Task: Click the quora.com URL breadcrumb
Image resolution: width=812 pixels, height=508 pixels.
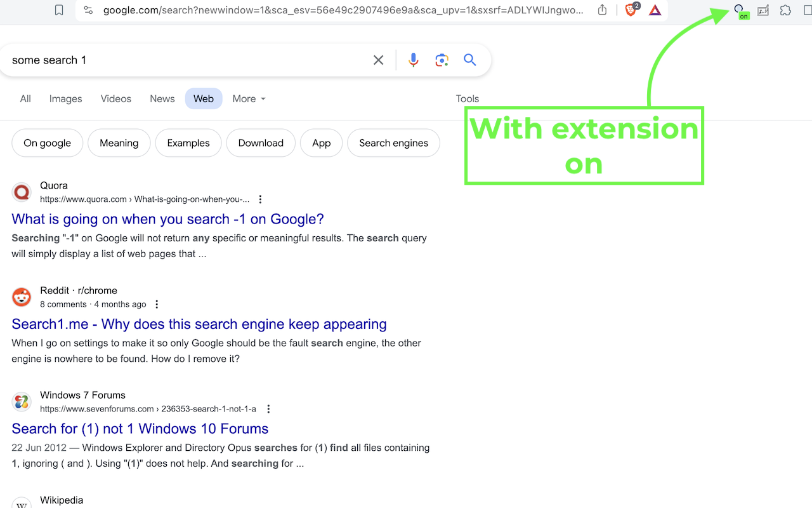Action: click(x=145, y=199)
